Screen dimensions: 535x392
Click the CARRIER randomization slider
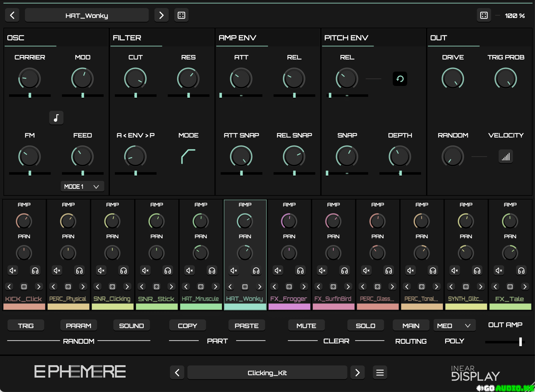30,95
